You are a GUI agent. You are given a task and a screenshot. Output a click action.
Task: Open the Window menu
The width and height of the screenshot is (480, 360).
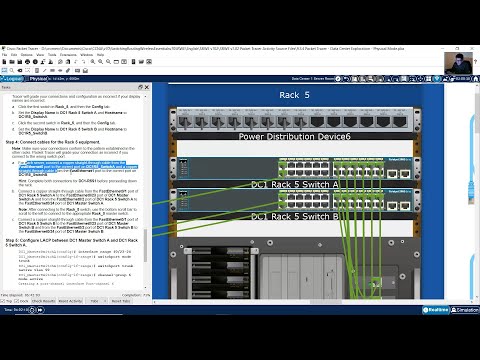point(87,55)
